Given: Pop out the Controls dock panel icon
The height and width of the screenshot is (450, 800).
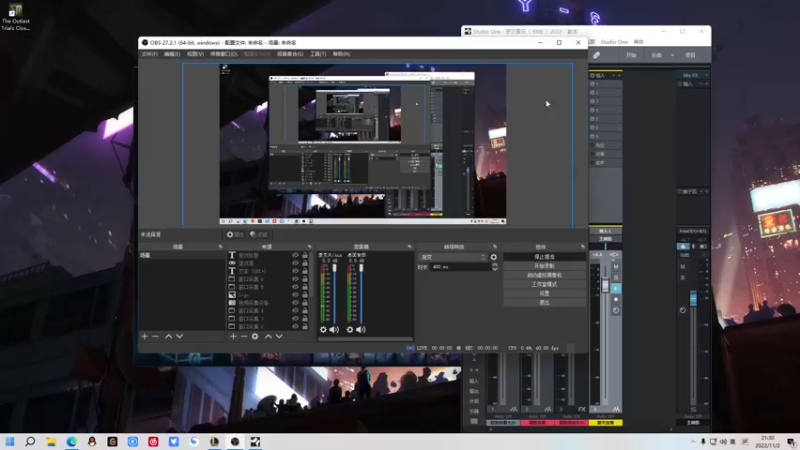Looking at the screenshot, I should click(x=583, y=247).
